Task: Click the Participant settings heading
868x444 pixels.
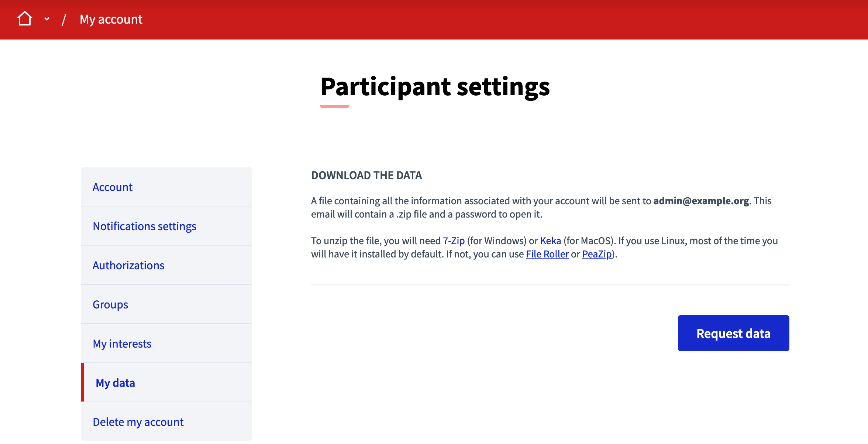Action: pyautogui.click(x=435, y=86)
